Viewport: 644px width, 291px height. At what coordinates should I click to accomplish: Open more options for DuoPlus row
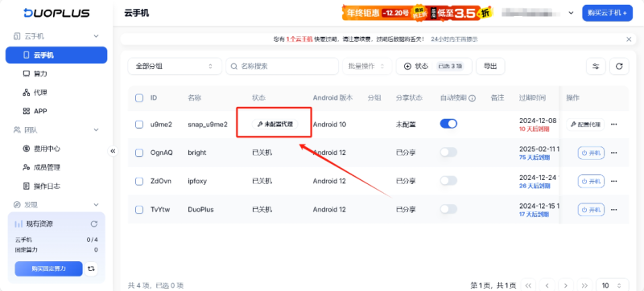[x=614, y=210]
